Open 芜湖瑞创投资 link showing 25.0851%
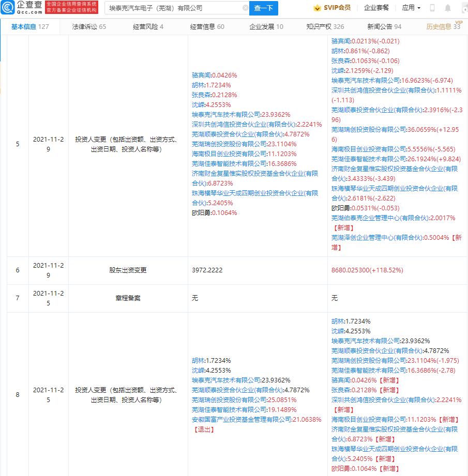This screenshot has width=468, height=476. coord(229,400)
